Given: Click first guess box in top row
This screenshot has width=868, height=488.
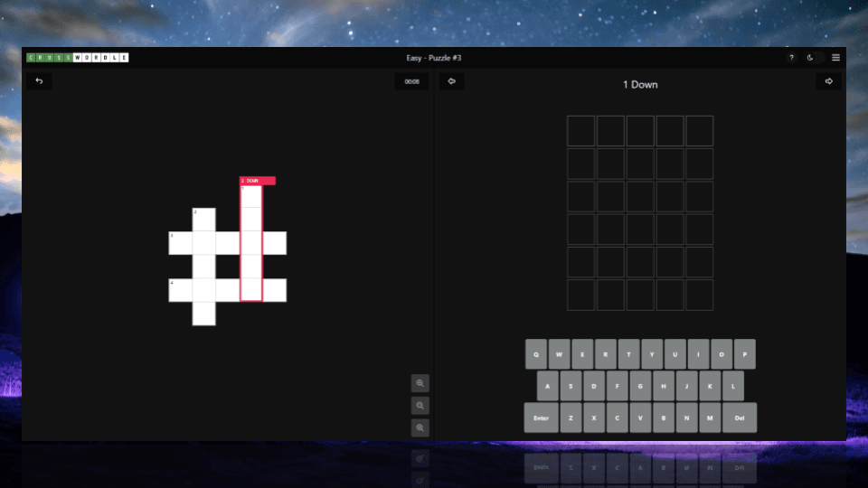Looking at the screenshot, I should point(580,131).
